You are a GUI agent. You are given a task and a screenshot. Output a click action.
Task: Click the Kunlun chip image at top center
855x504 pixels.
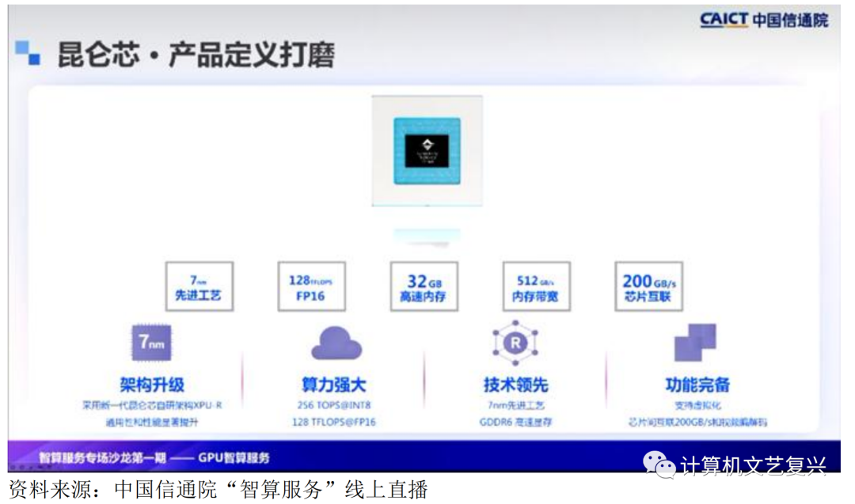427,151
